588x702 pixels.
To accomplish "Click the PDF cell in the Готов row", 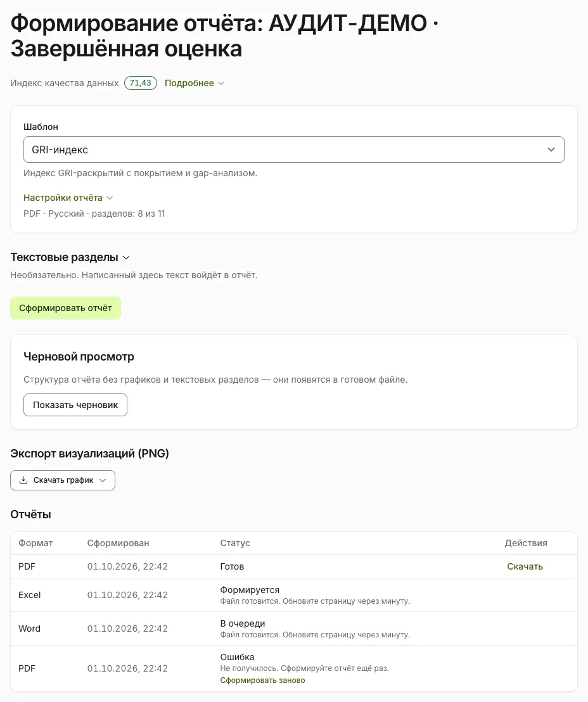I will click(x=27, y=566).
